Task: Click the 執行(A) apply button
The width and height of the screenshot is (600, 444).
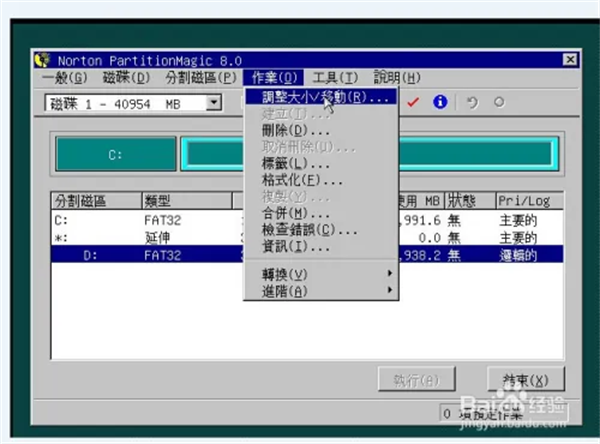Action: coord(416,379)
